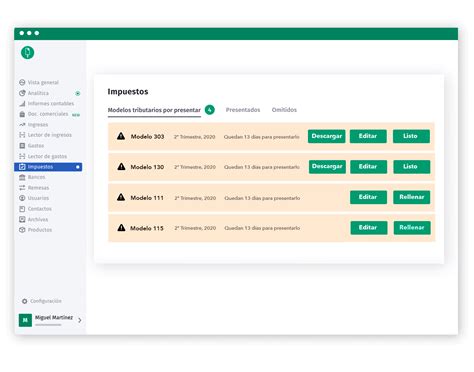Click the count badge showing 4
Viewport: 474px width, 372px height.
[x=210, y=110]
